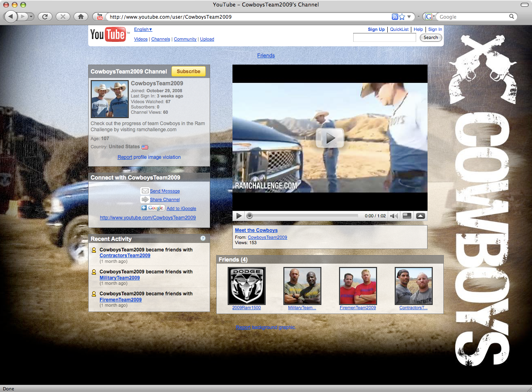Open the Google search engine selector dropdown
The width and height of the screenshot is (532, 392).
[430, 17]
